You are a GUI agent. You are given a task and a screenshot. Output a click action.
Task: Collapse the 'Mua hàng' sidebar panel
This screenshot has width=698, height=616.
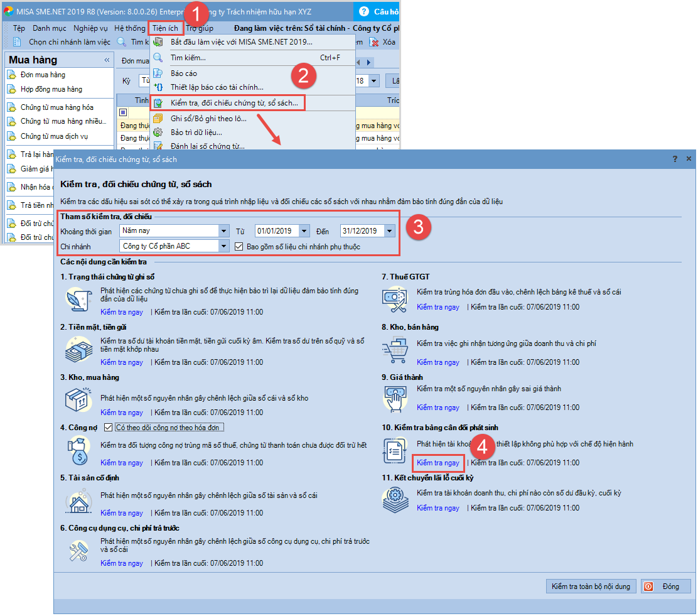[106, 60]
